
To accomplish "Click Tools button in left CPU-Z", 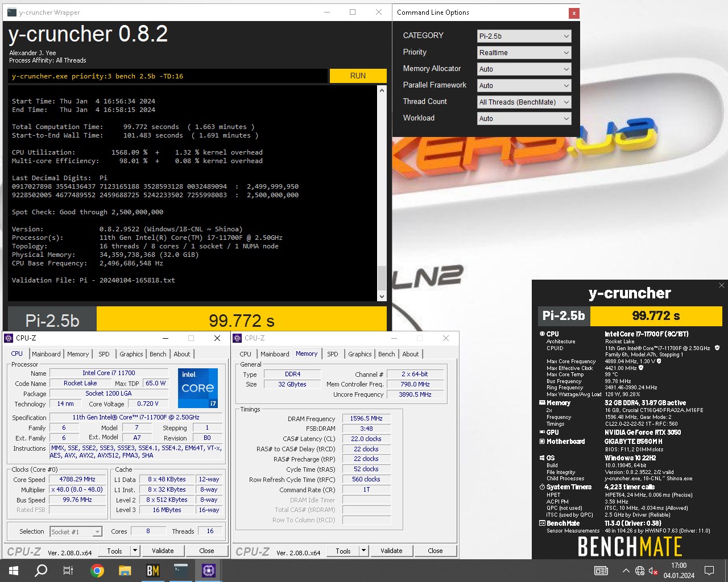I will click(x=114, y=551).
